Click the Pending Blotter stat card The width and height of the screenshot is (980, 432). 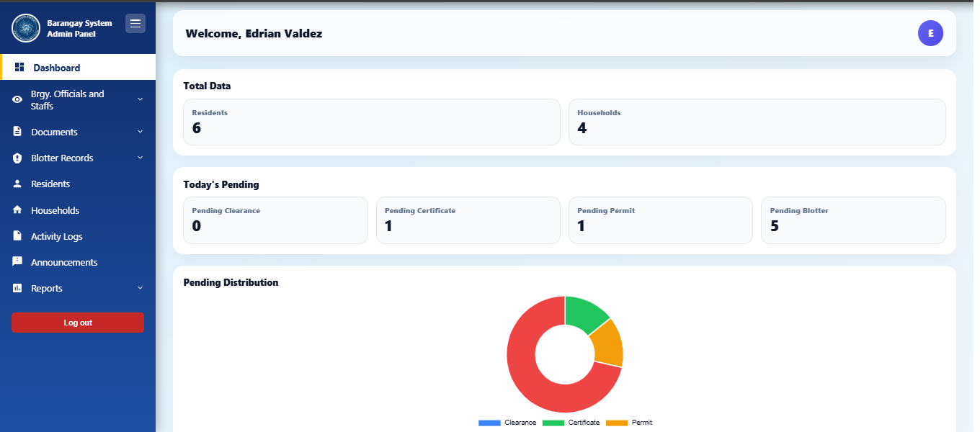click(852, 220)
